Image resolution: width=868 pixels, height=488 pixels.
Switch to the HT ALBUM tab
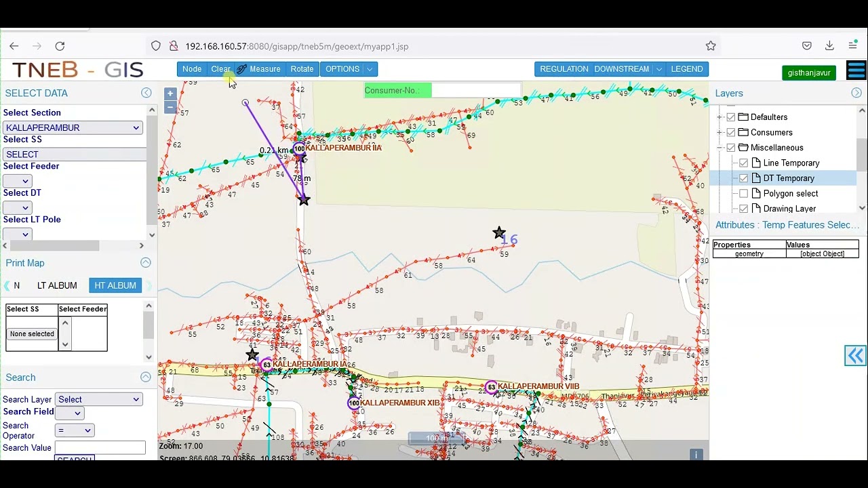coord(115,285)
